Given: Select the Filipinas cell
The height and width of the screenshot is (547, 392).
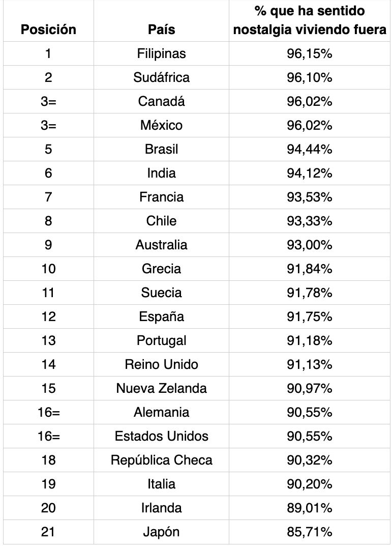Looking at the screenshot, I should coord(161,53).
